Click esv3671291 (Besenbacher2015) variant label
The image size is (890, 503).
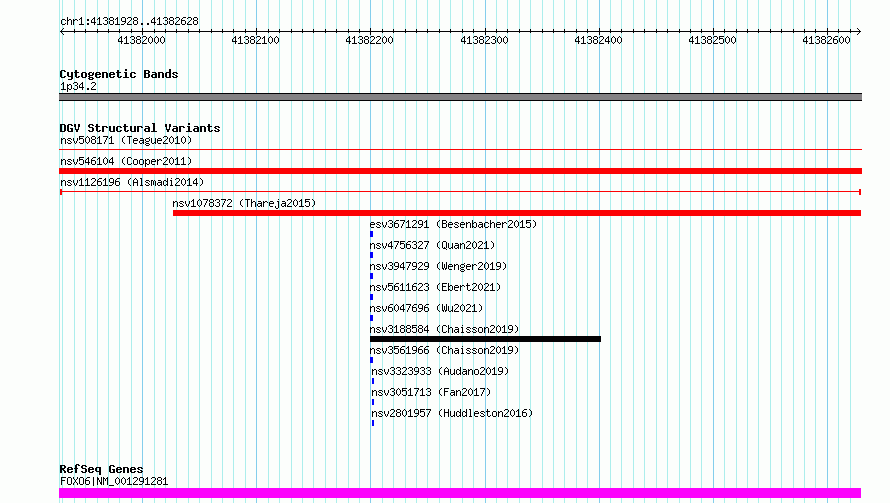pos(453,224)
